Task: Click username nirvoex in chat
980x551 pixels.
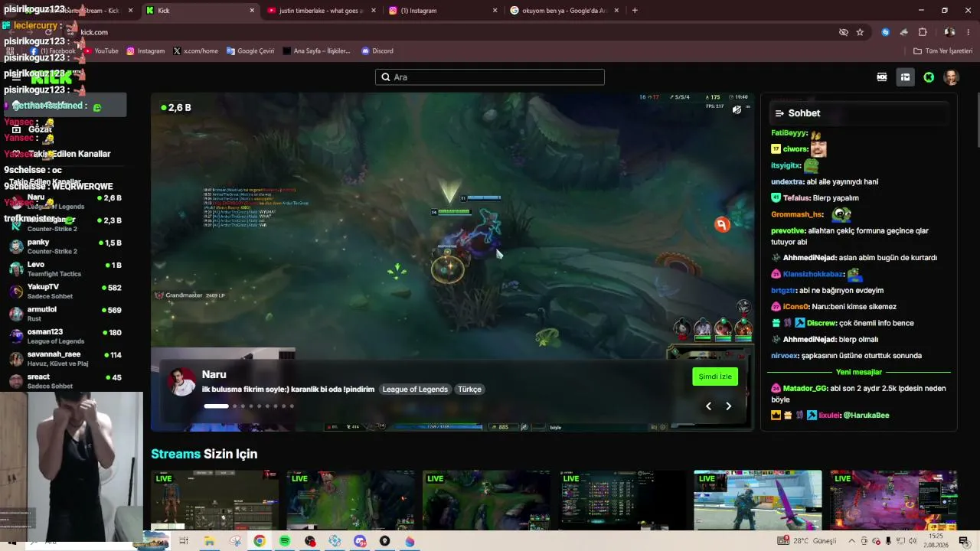Action: click(785, 355)
